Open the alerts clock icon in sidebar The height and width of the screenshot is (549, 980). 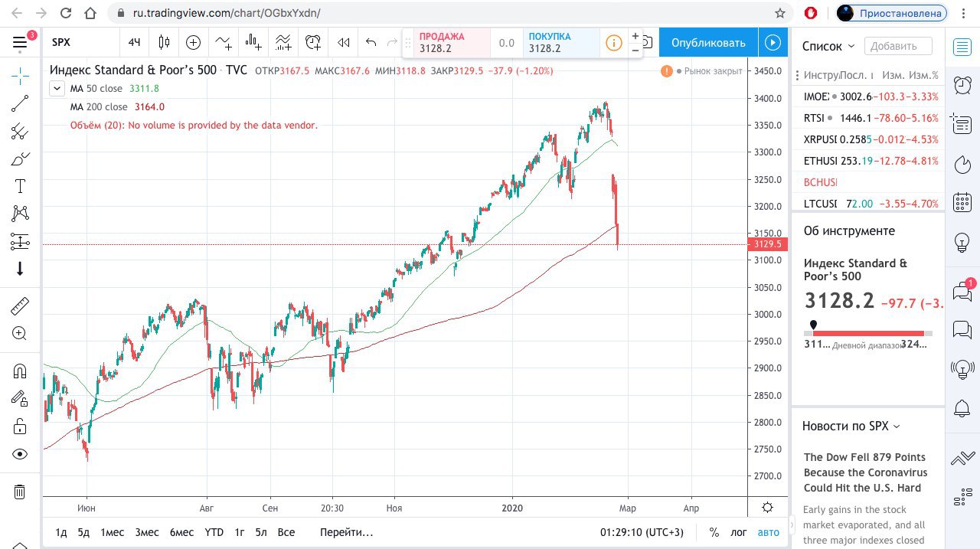962,85
